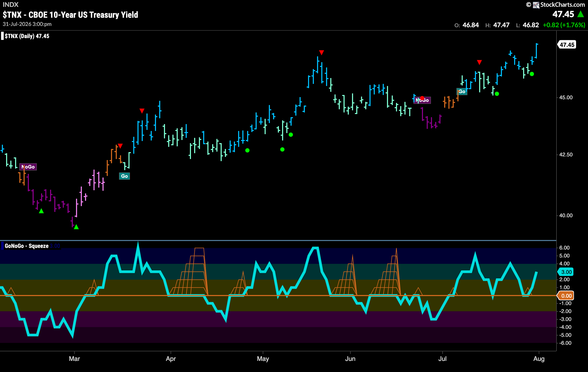
Task: Click the Jul date axis label
Action: [x=443, y=359]
